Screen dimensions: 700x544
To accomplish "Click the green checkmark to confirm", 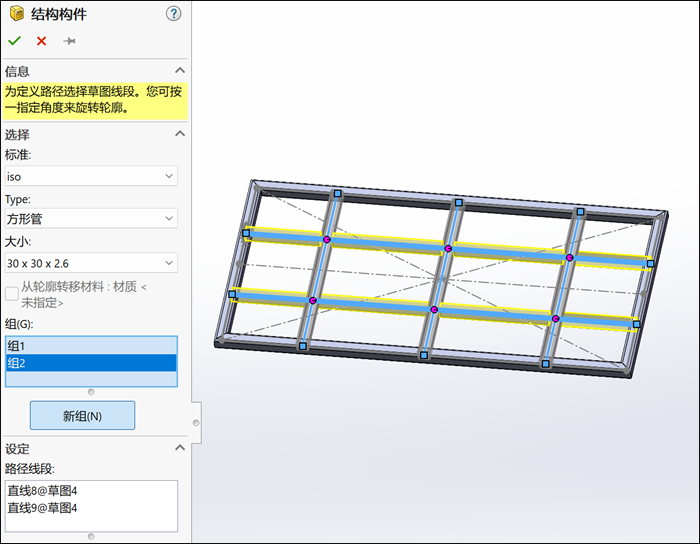I will click(x=15, y=41).
